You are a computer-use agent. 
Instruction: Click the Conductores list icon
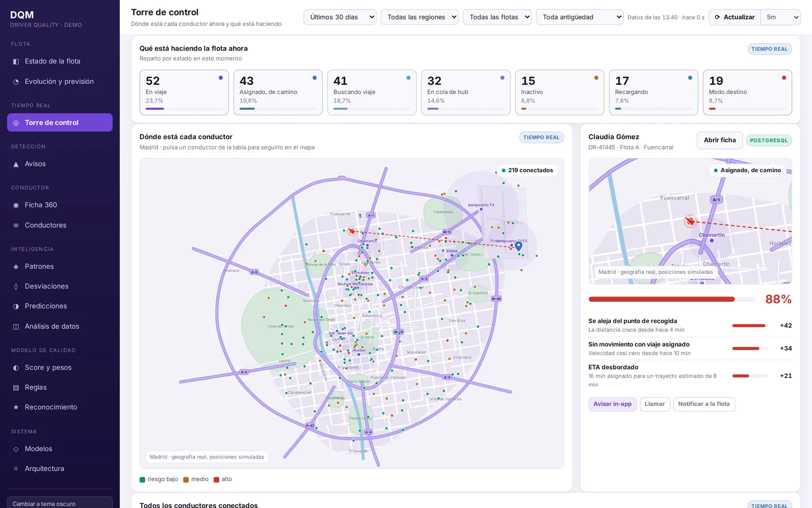pyautogui.click(x=16, y=226)
